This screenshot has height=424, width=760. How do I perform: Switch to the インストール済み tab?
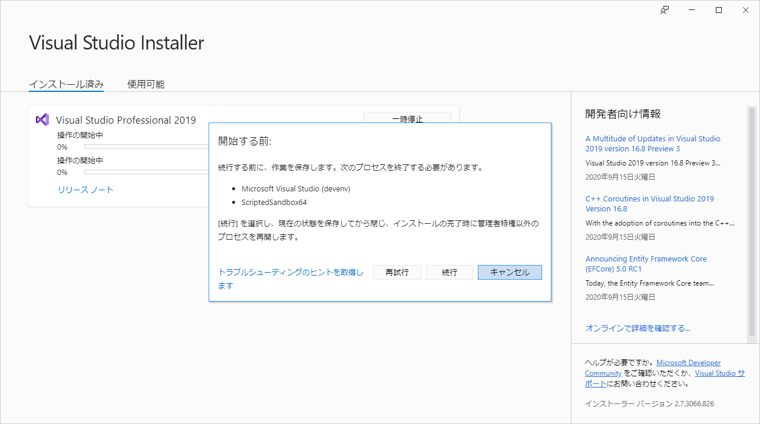[66, 84]
